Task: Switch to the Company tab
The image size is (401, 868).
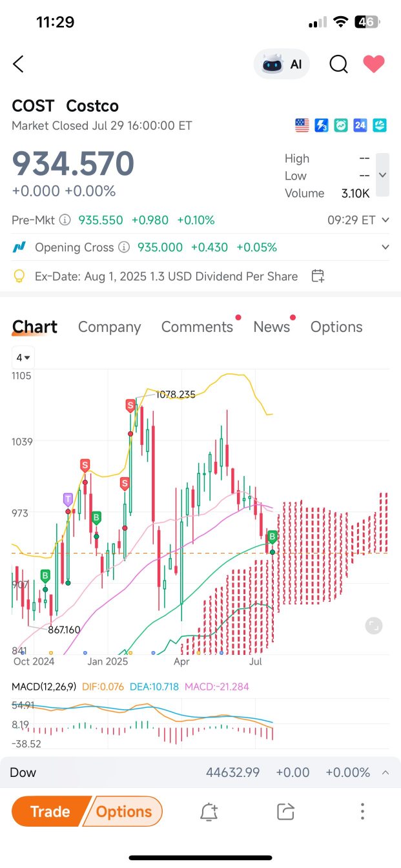Action: [109, 327]
